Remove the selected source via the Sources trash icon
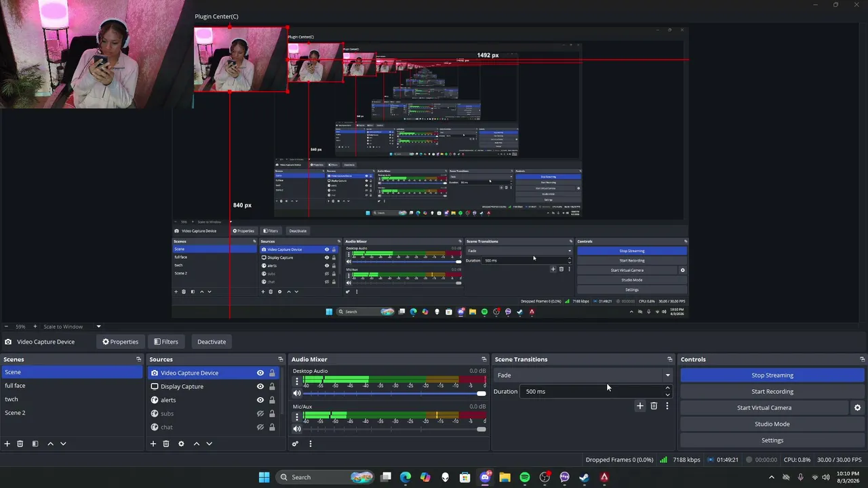868x488 pixels. point(166,444)
